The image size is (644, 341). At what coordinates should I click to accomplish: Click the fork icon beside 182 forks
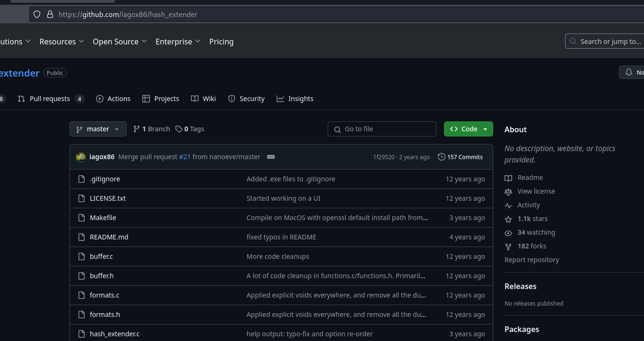[x=508, y=246]
